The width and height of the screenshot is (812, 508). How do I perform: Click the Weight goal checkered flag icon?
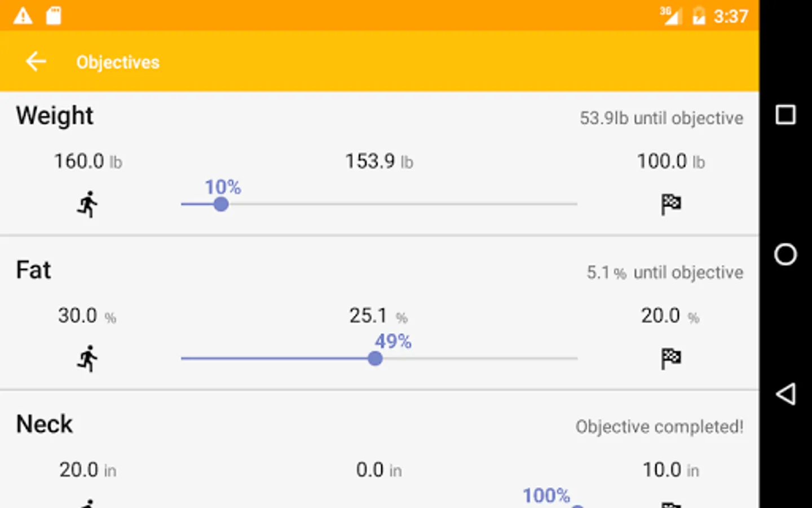(670, 204)
